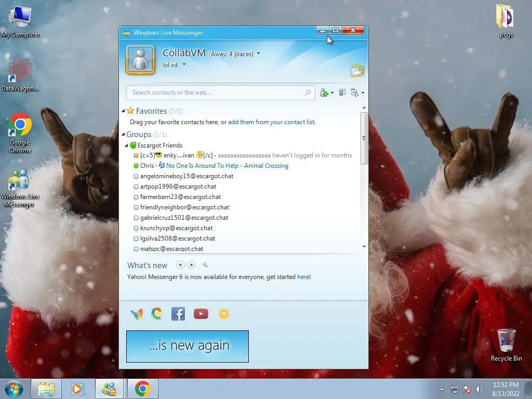Select artpop1996@escargot.chat
This screenshot has width=532, height=399.
pyautogui.click(x=178, y=187)
